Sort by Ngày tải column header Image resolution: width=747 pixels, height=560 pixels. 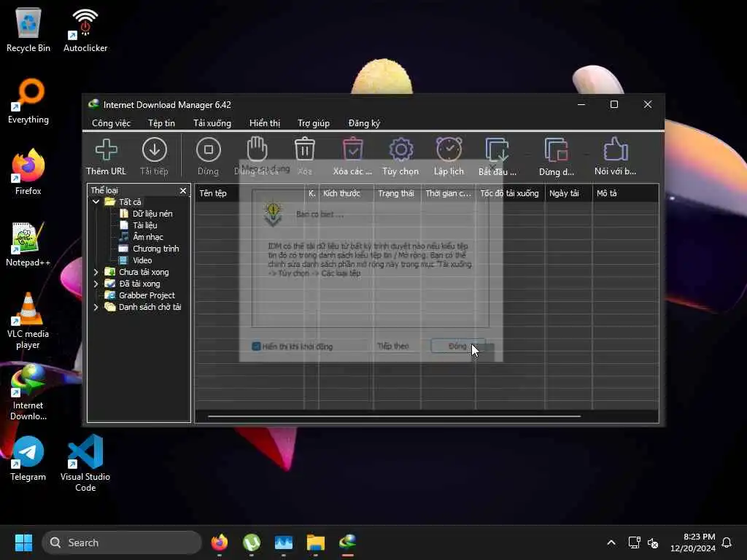click(x=568, y=193)
